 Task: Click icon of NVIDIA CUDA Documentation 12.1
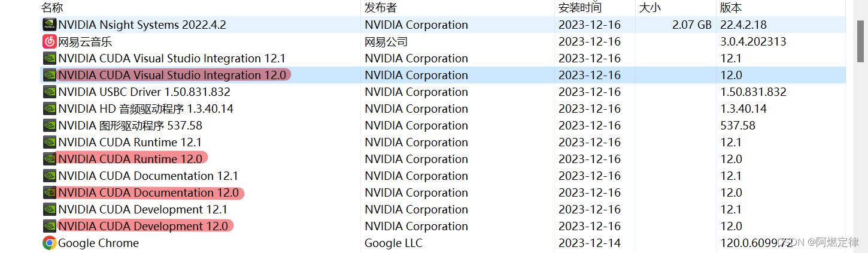click(50, 176)
